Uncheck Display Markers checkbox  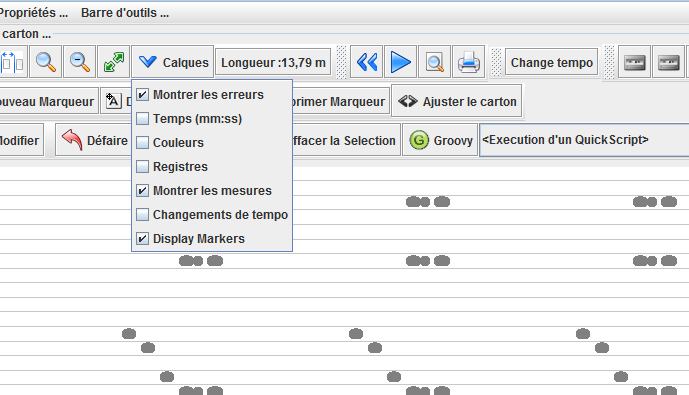click(142, 239)
